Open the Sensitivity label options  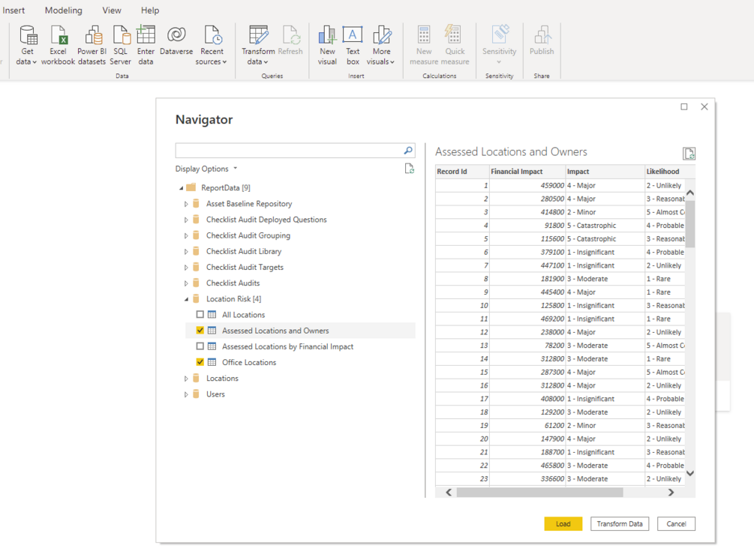499,45
